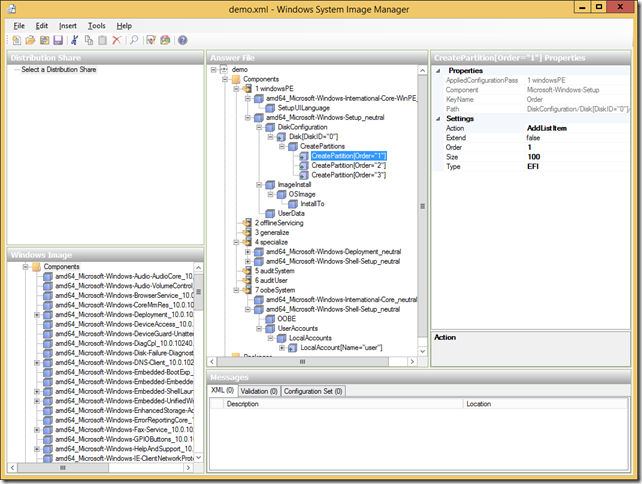Collapse the DiskConfiguration node
Image resolution: width=642 pixels, height=484 pixels.
point(259,127)
